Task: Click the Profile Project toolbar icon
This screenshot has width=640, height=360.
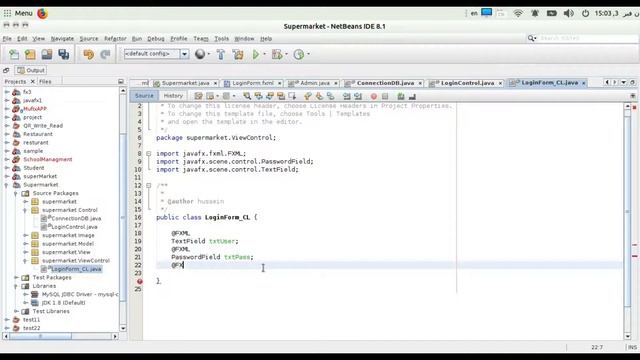Action: pos(299,54)
